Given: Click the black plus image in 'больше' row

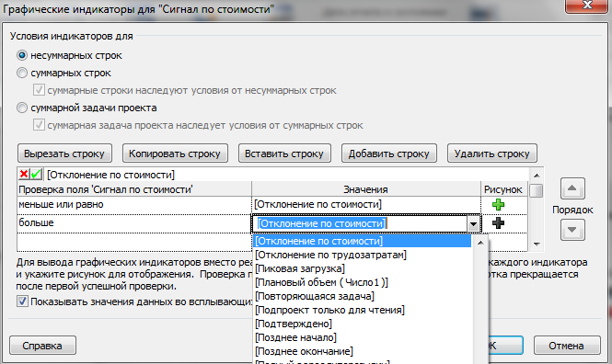Looking at the screenshot, I should [x=498, y=223].
